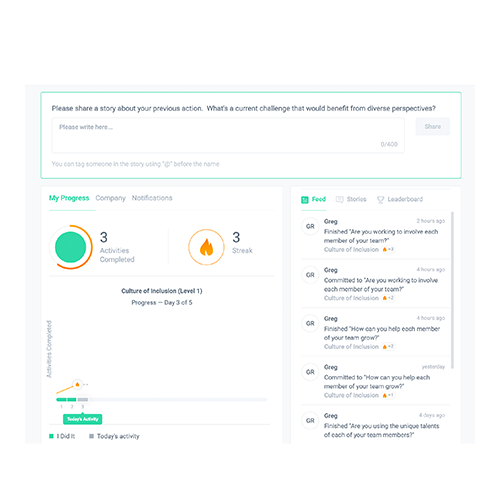500x500 pixels.
Task: Click the Today's Activity green button
Action: coord(83,419)
